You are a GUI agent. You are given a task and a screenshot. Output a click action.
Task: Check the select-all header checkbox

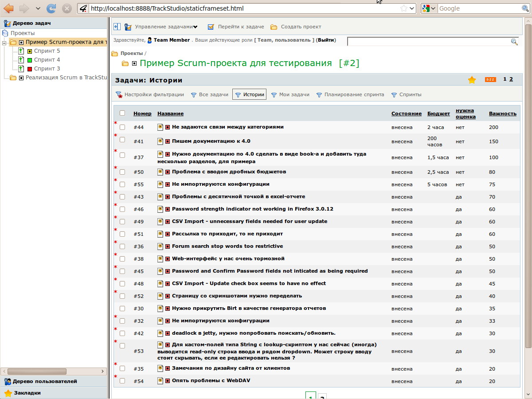click(x=122, y=113)
